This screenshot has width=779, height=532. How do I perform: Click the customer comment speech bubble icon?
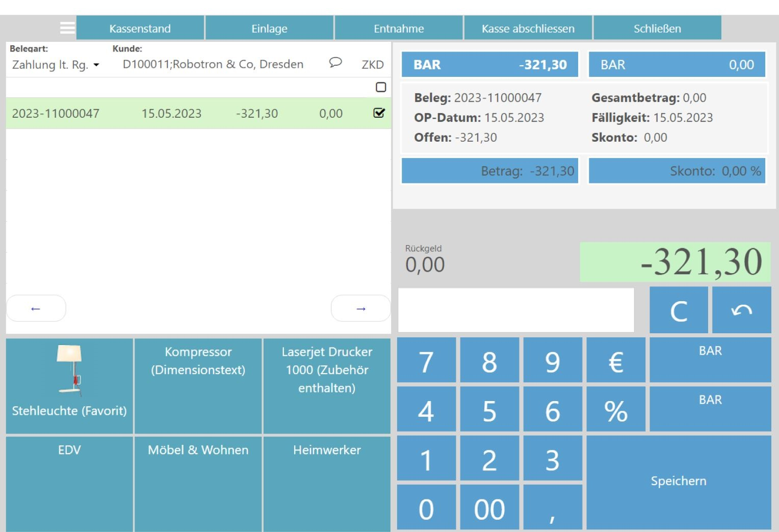pyautogui.click(x=335, y=63)
